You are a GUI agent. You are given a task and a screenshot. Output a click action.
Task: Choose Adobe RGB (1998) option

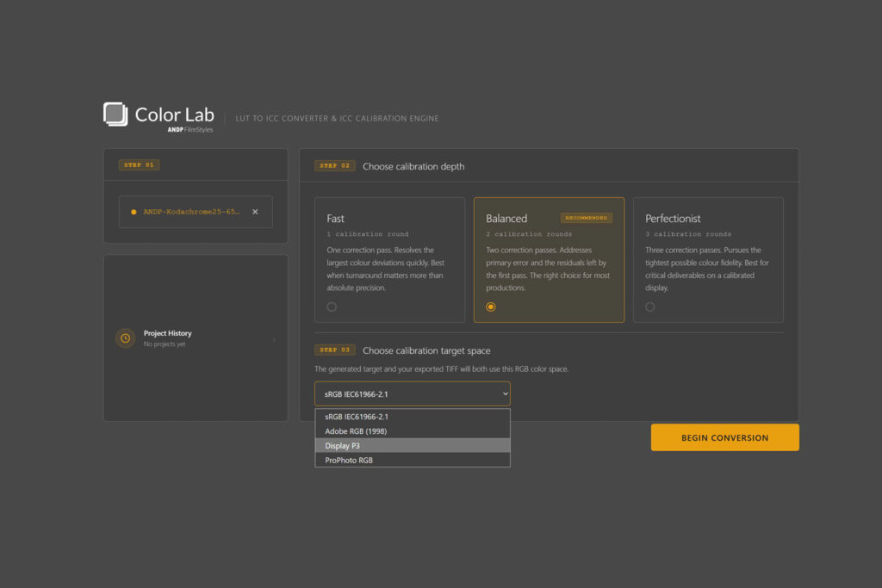pyautogui.click(x=413, y=431)
